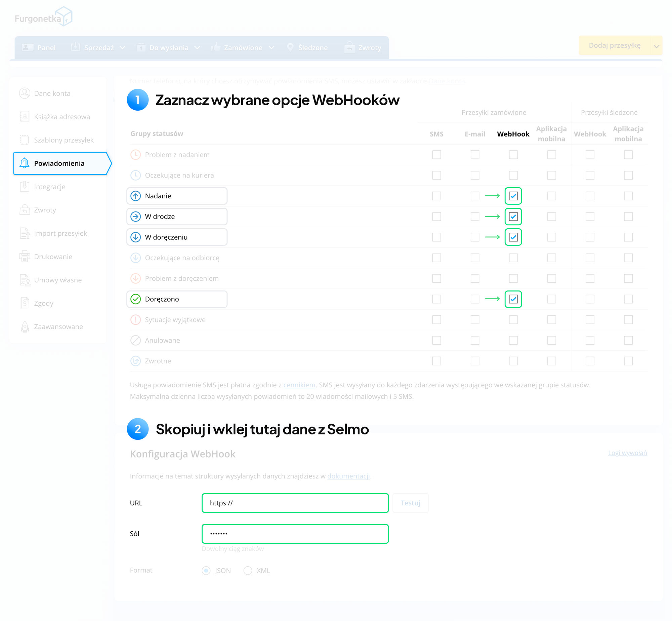Image resolution: width=672 pixels, height=621 pixels.
Task: Click the Drukowanie printer icon in sidebar
Action: coord(24,257)
